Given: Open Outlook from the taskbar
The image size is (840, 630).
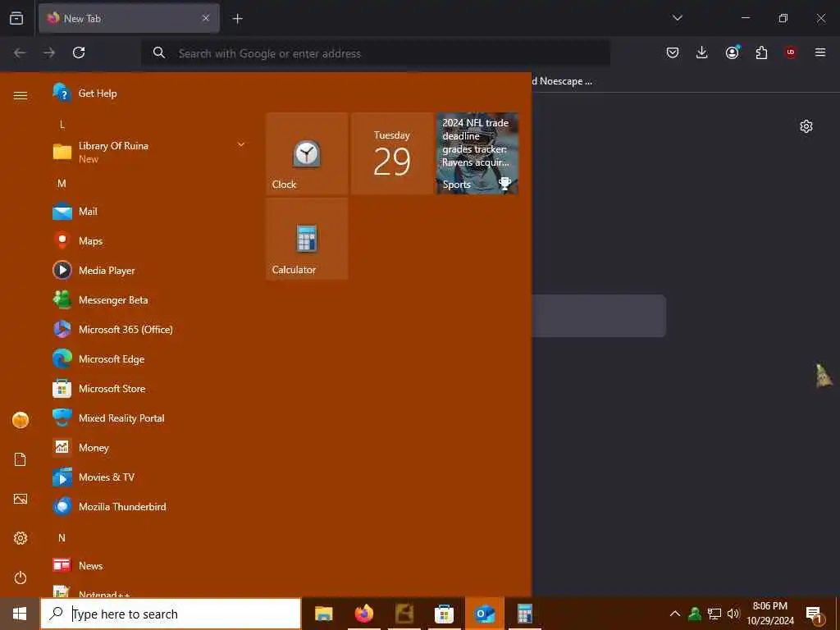Looking at the screenshot, I should pos(485,614).
